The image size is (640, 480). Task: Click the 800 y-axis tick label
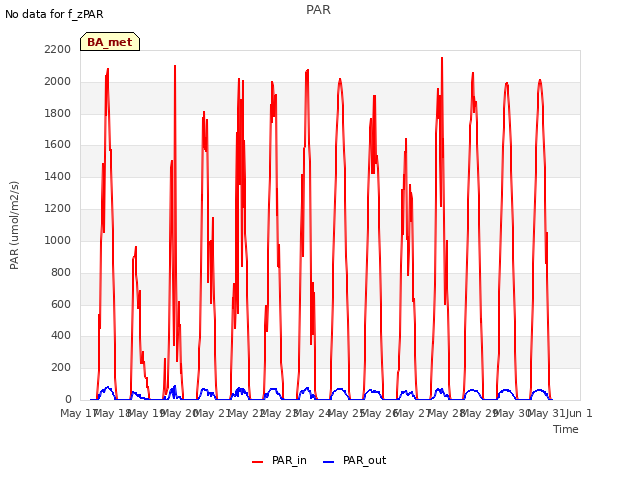coord(61,272)
